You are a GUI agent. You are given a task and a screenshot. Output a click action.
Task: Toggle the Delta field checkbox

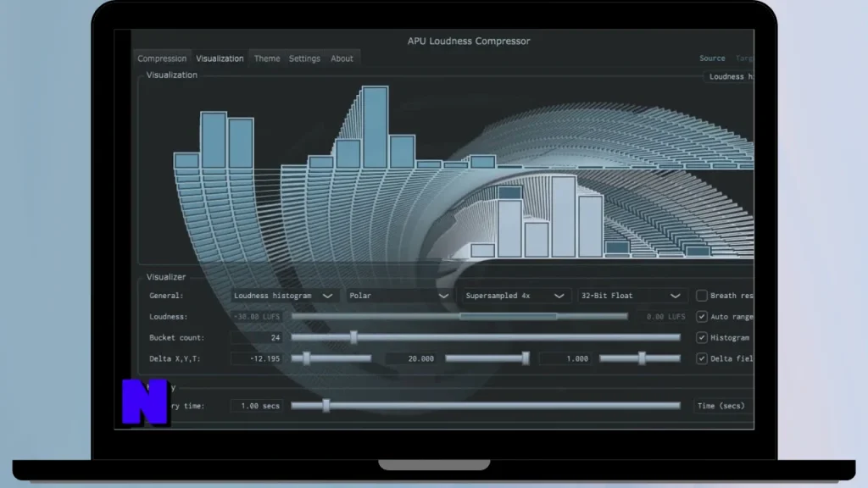point(701,358)
